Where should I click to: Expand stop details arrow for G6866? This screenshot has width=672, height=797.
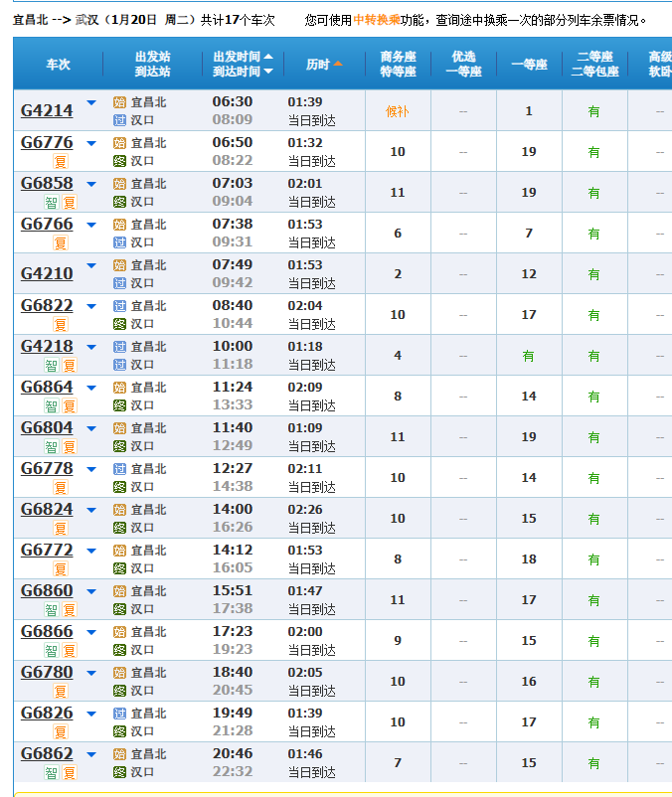click(x=91, y=632)
